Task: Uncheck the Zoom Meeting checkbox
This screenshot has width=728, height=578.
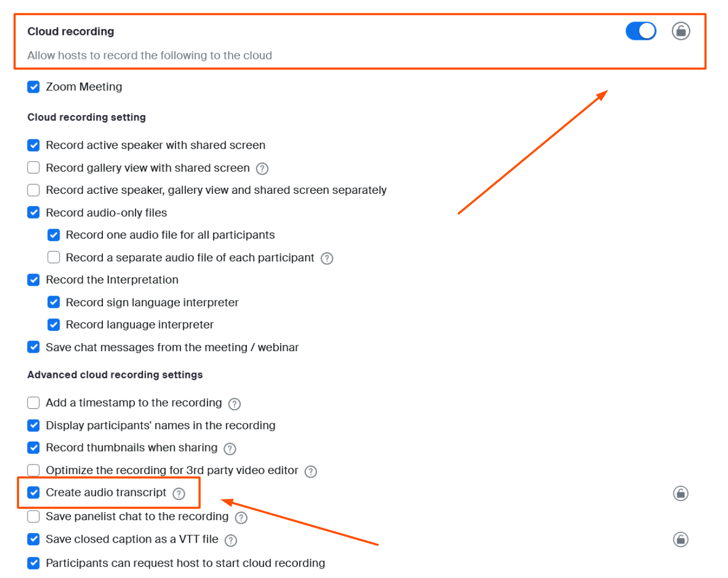Action: (34, 87)
